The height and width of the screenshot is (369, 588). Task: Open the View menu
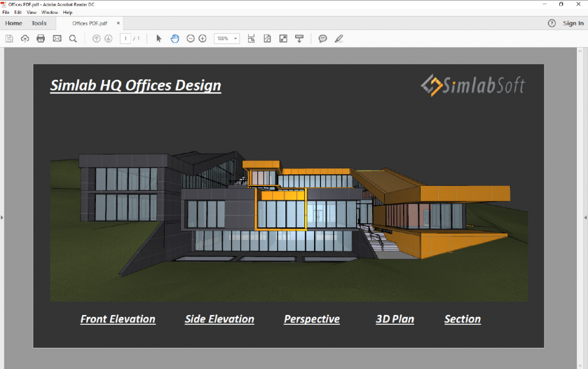(32, 12)
